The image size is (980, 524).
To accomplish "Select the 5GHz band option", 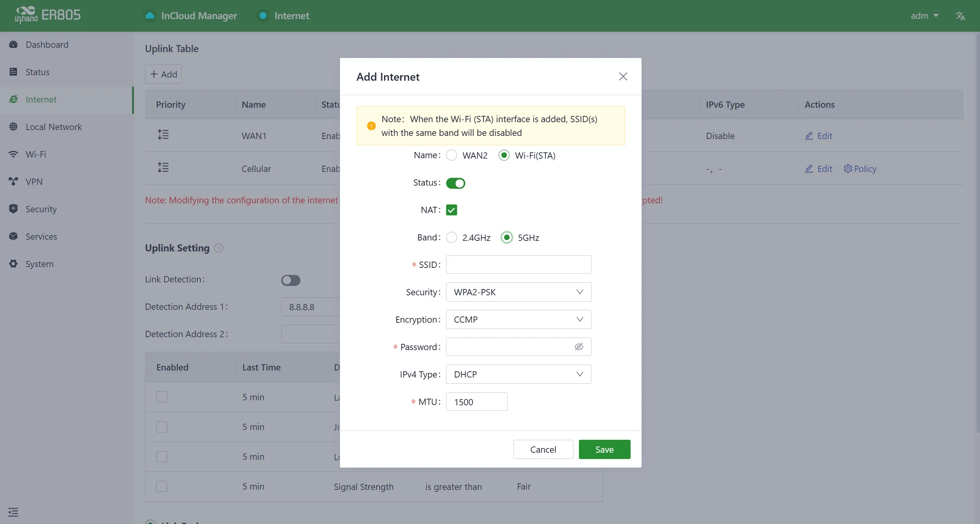I will coord(507,238).
